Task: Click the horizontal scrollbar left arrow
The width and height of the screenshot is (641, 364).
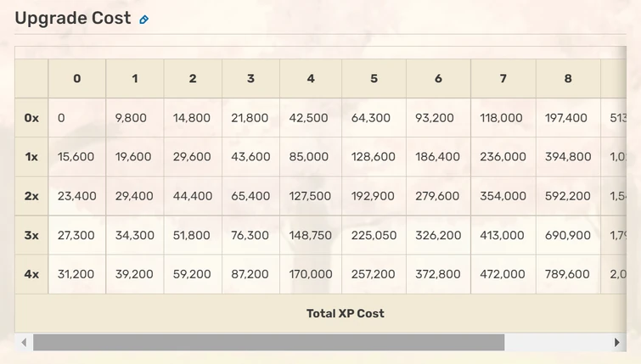Action: [x=24, y=342]
